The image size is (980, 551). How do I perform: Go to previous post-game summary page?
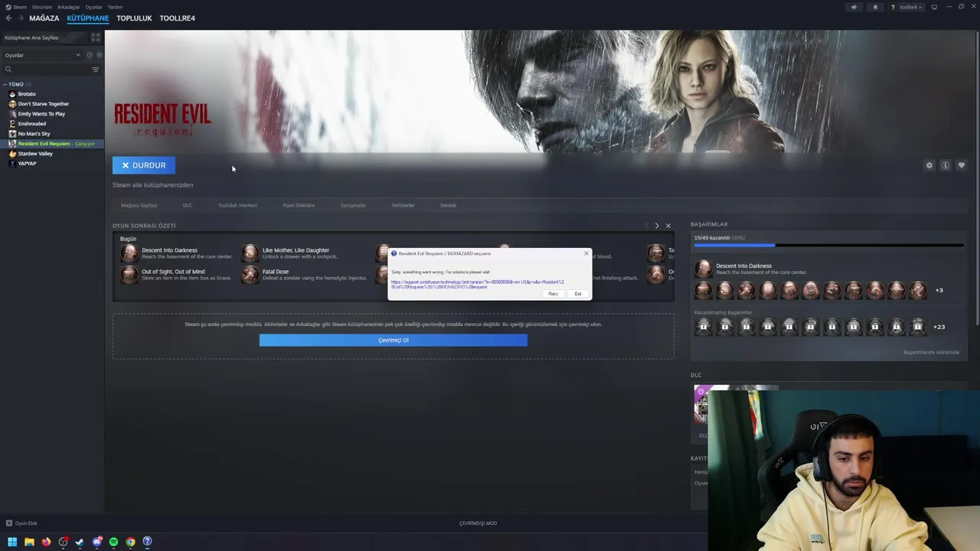[646, 226]
